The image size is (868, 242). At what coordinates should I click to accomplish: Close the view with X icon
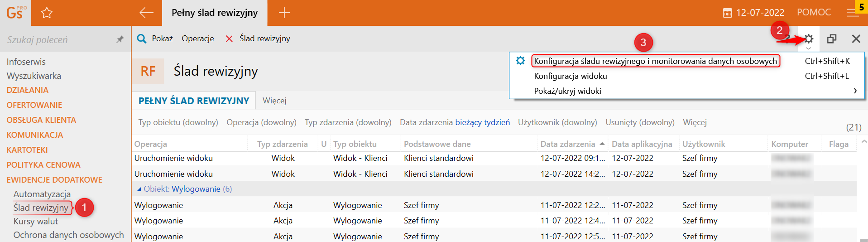[856, 39]
